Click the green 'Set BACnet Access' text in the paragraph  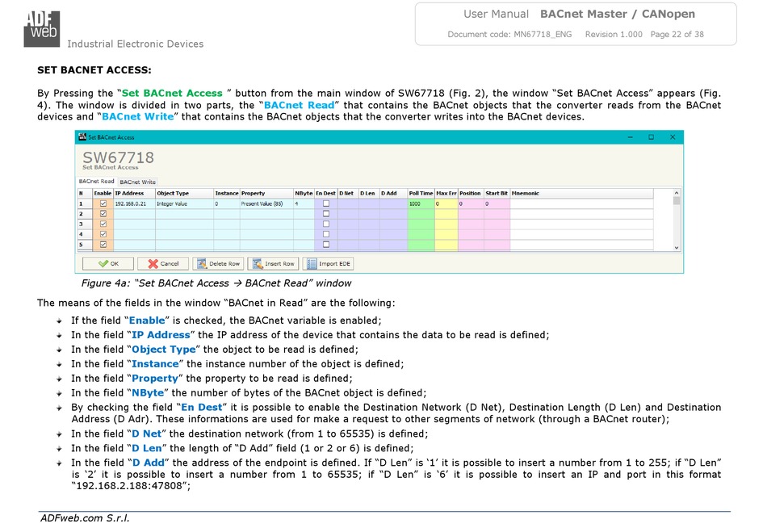[x=172, y=93]
